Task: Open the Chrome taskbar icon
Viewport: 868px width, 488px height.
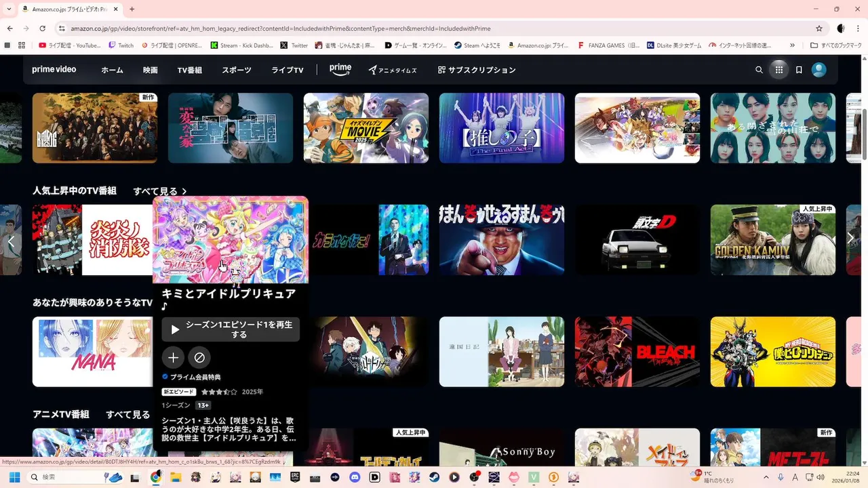Action: pos(156,477)
